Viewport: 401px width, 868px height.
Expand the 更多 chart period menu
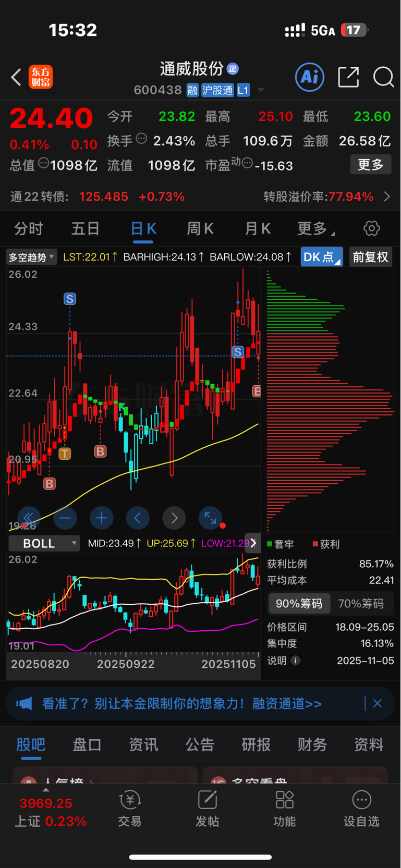click(x=316, y=228)
